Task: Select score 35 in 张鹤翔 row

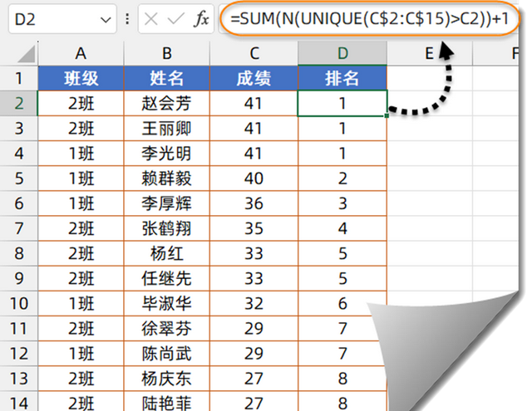Action: click(254, 228)
